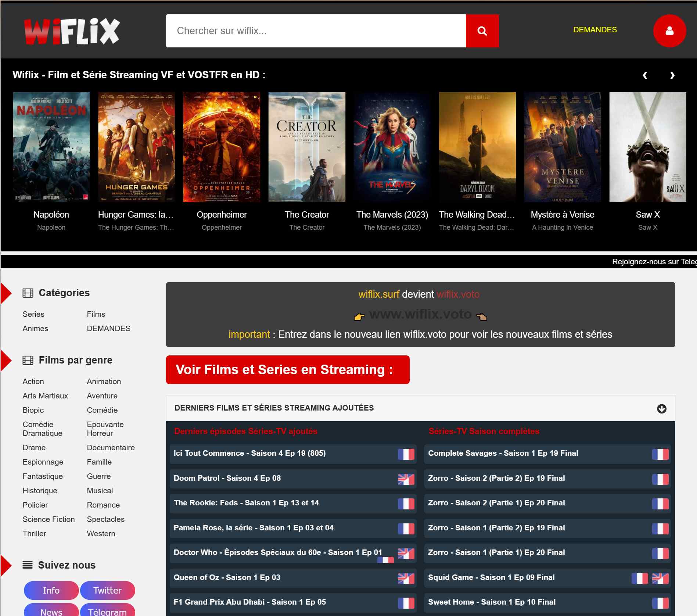Click French flag on The Rookie: Feds row
Image resolution: width=697 pixels, height=616 pixels.
[406, 504]
